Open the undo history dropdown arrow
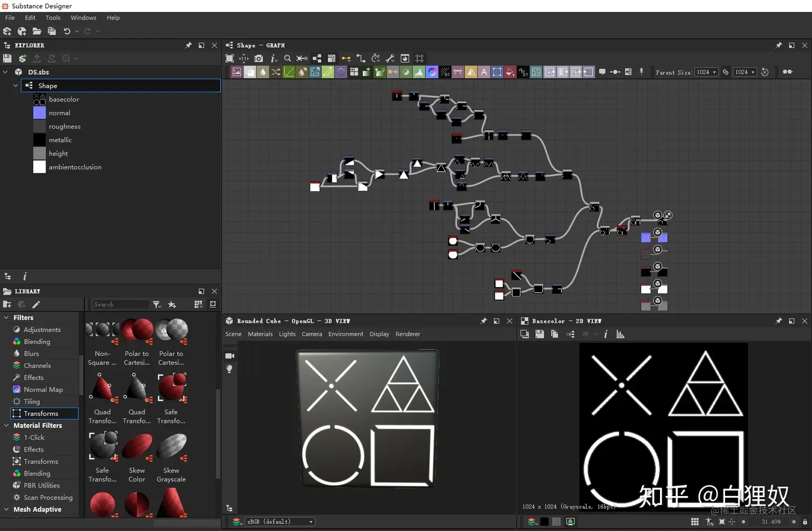 pos(77,31)
